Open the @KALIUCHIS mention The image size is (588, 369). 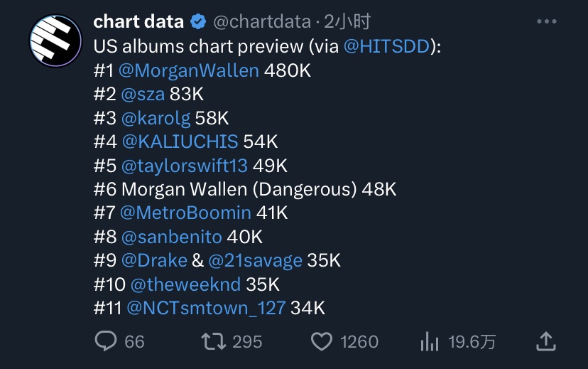(180, 142)
